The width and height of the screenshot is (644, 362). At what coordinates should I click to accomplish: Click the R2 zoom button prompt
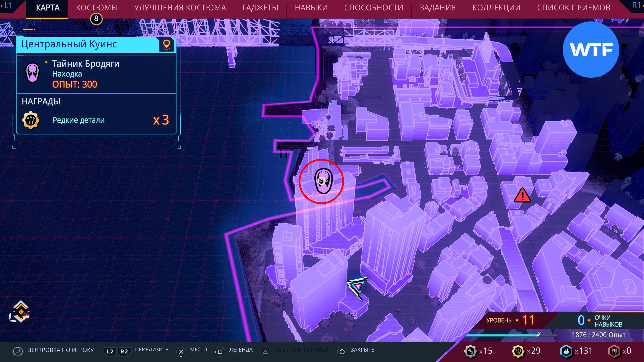(x=124, y=351)
